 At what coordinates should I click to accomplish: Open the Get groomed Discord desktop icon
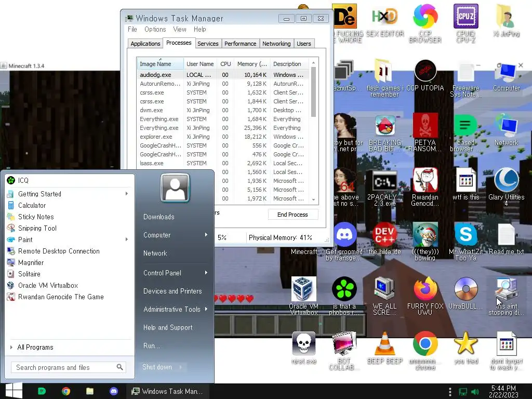tap(344, 242)
